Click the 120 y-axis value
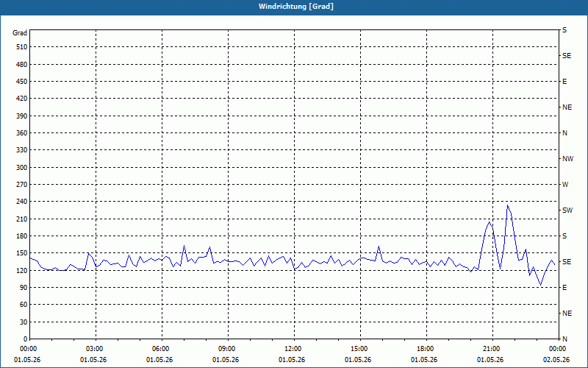This screenshot has width=588, height=368. point(22,270)
